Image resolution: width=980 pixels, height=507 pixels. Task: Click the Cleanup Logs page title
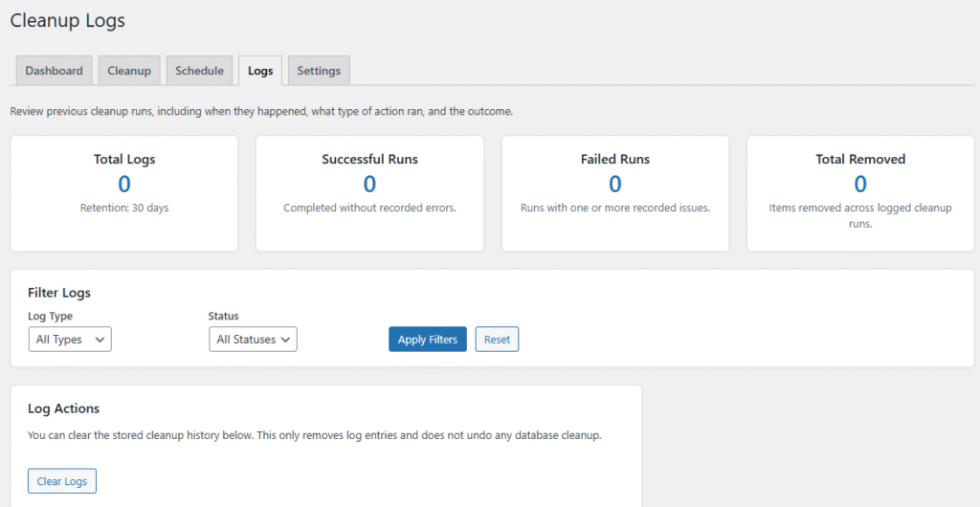point(68,20)
